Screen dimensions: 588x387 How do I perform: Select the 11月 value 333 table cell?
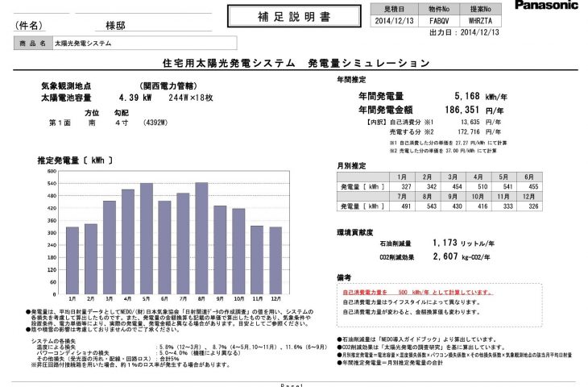tap(503, 206)
